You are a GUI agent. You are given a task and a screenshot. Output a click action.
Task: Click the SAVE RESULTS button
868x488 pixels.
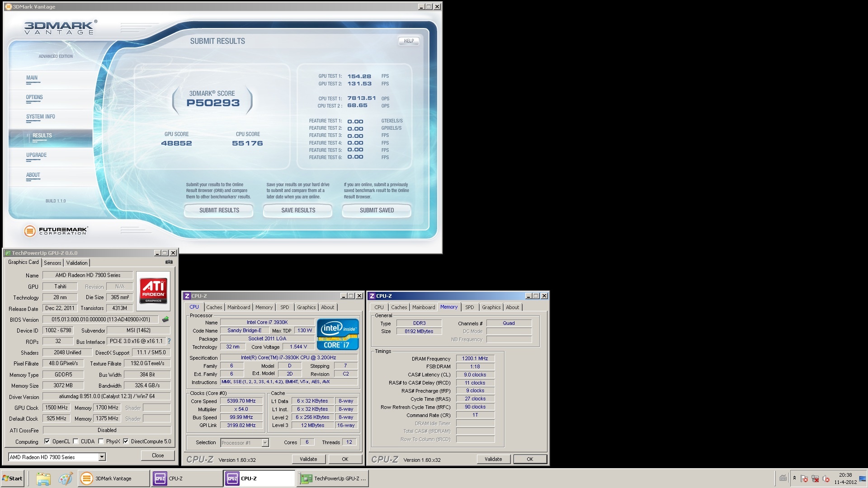[x=298, y=210]
